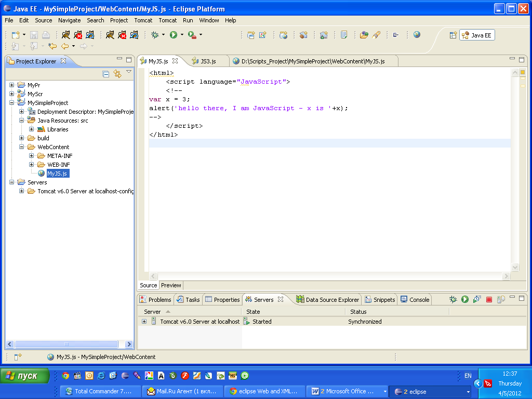Click the Back navigation yellow arrow

point(65,46)
